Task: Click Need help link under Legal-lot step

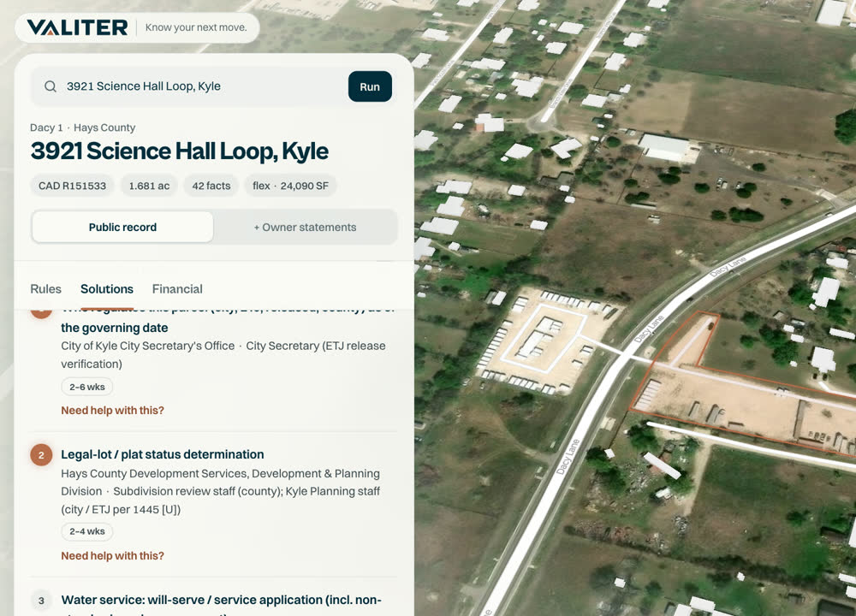Action: pyautogui.click(x=112, y=555)
